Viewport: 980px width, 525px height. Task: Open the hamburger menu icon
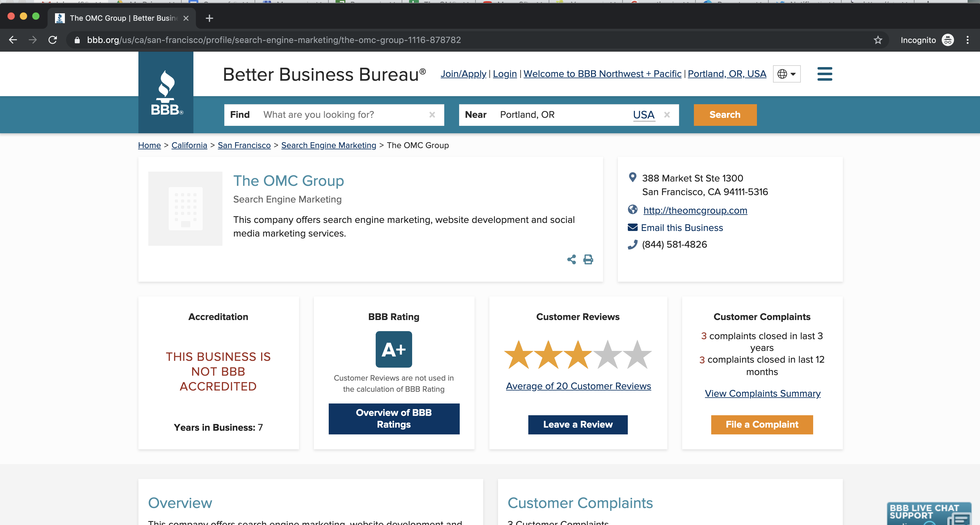(x=824, y=74)
